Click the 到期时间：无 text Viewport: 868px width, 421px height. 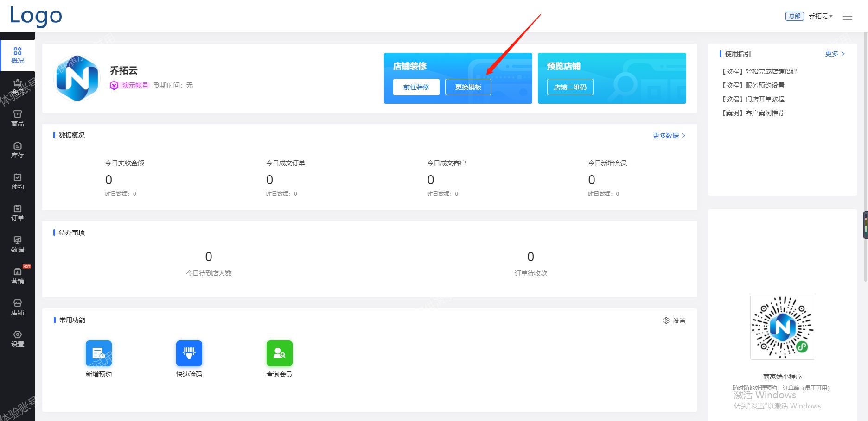[x=173, y=85]
